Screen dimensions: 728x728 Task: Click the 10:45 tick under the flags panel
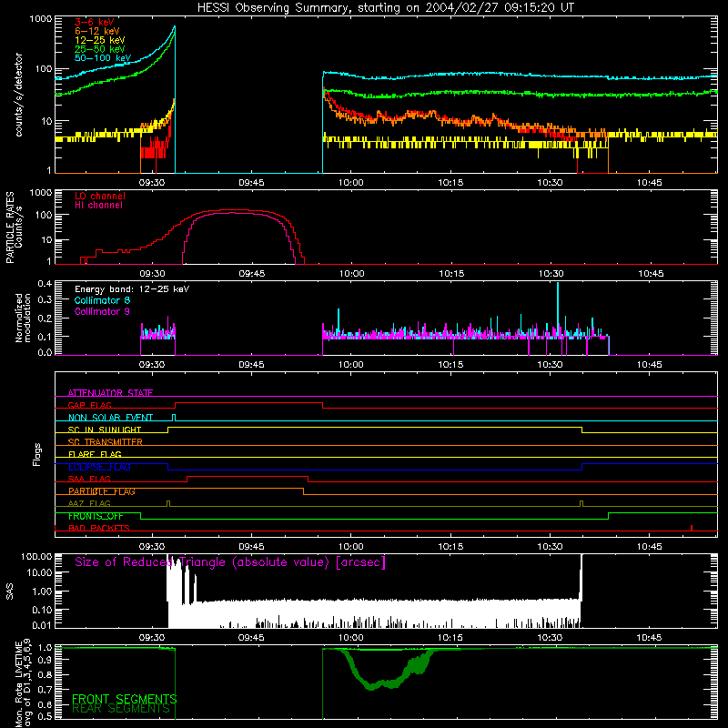click(x=649, y=547)
